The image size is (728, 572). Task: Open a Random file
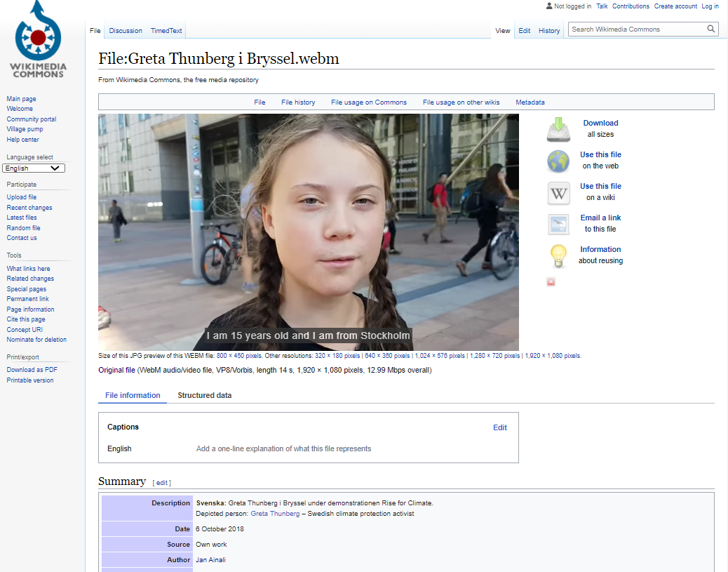point(23,227)
